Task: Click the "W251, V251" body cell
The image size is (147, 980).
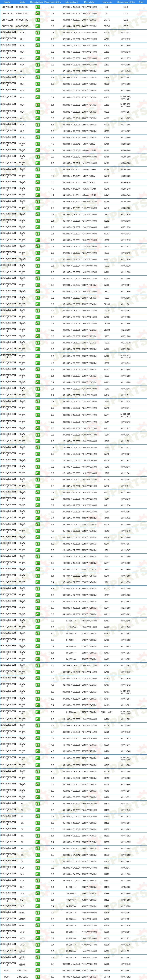Action: pyautogui.click(x=107, y=712)
